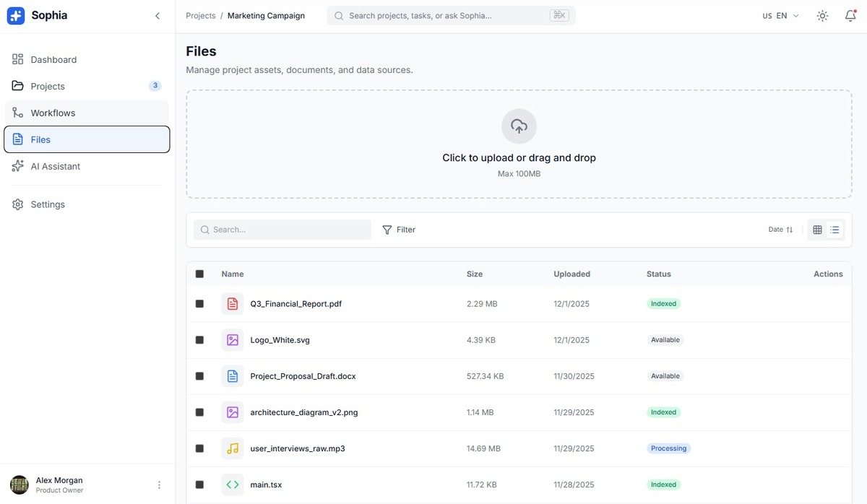Open the notifications bell

pyautogui.click(x=850, y=16)
